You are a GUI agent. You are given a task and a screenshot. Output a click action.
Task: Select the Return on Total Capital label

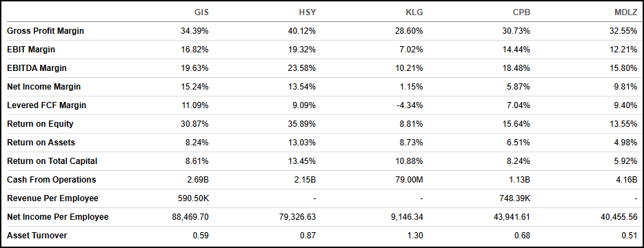[52, 161]
